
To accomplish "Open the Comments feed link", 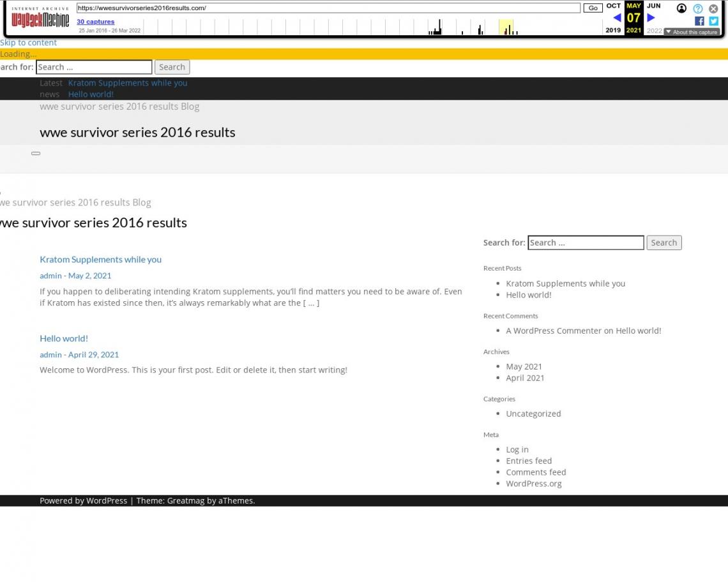I will [536, 472].
